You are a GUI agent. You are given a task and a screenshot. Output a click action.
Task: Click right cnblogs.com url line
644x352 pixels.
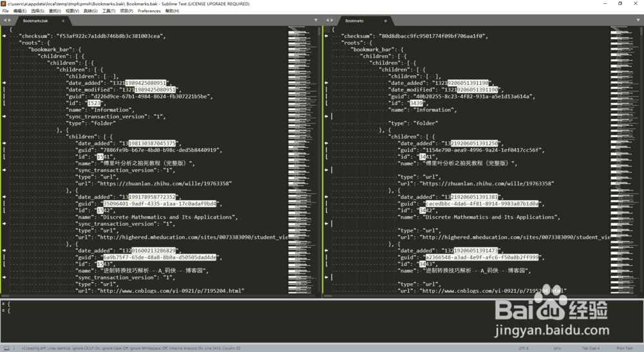pos(482,291)
